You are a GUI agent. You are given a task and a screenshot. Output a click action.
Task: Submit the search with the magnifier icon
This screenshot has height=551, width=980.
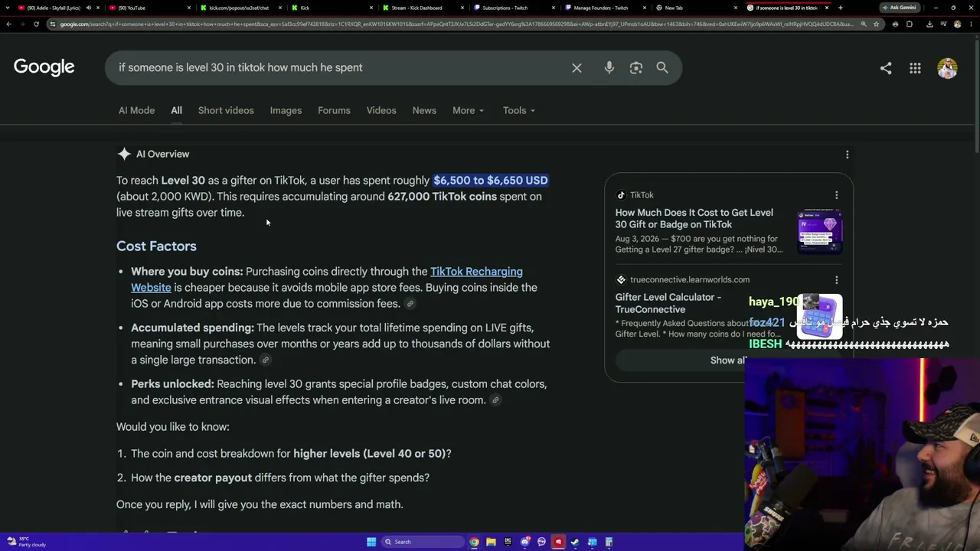point(662,67)
